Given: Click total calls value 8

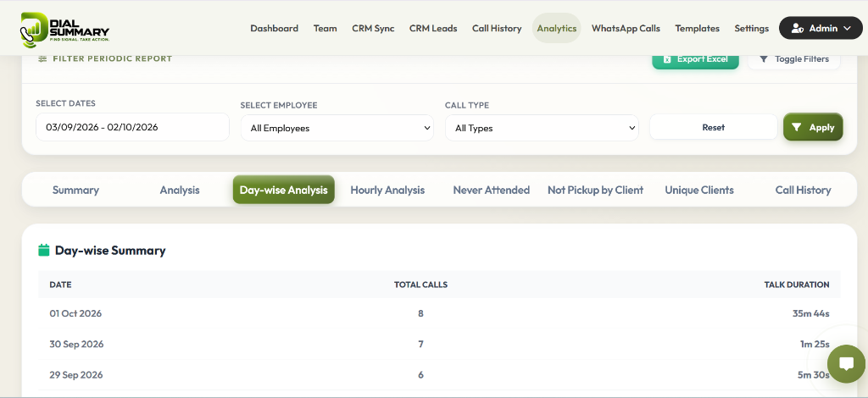Looking at the screenshot, I should point(420,313).
